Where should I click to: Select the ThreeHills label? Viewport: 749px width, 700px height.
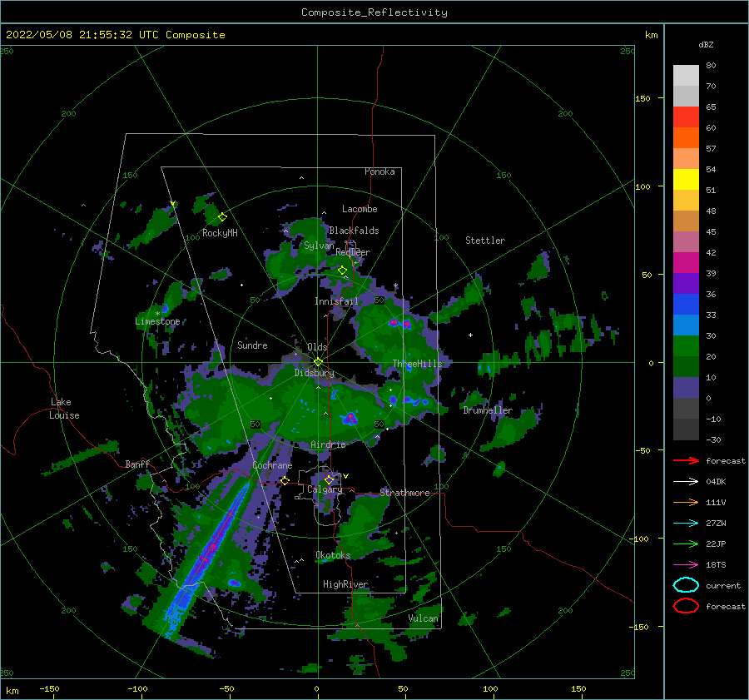tap(417, 364)
